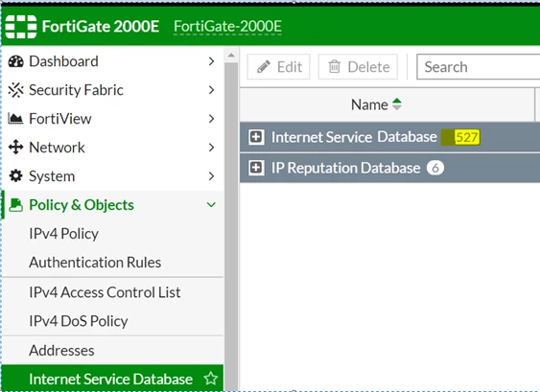
Task: Click the IP Reputation count badge 6
Action: (x=435, y=168)
